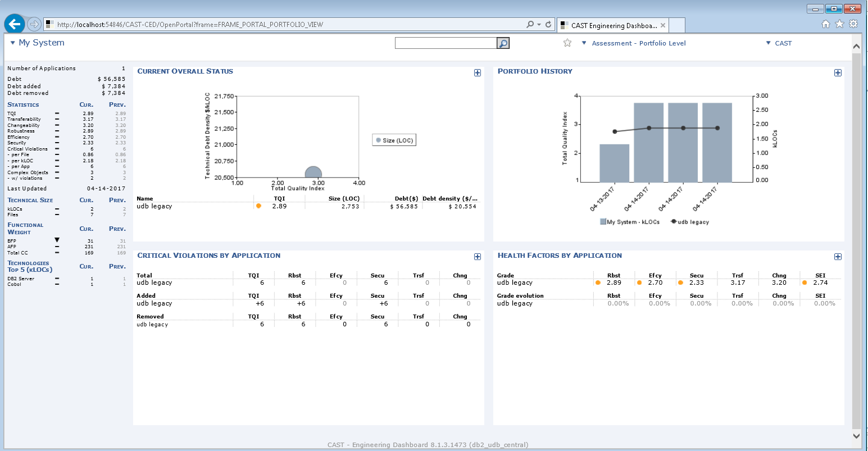868x451 pixels.
Task: Maximize the Critical Violations by Application panel
Action: tap(478, 257)
